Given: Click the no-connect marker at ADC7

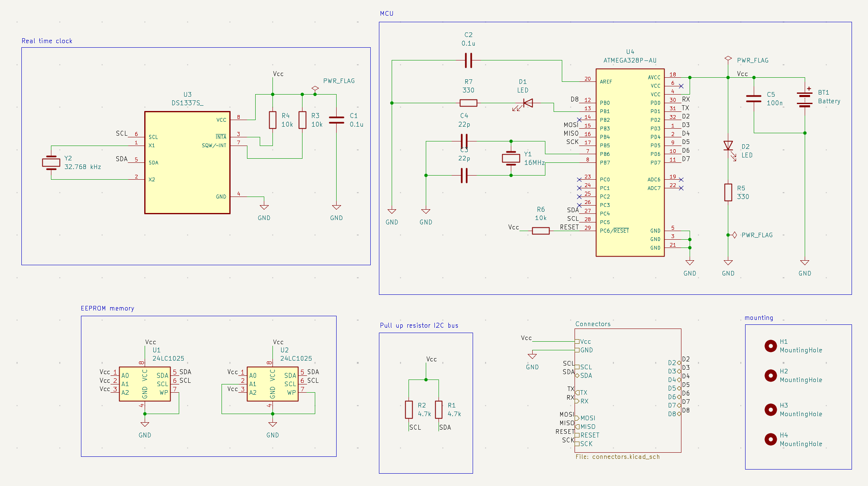Looking at the screenshot, I should click(x=681, y=188).
